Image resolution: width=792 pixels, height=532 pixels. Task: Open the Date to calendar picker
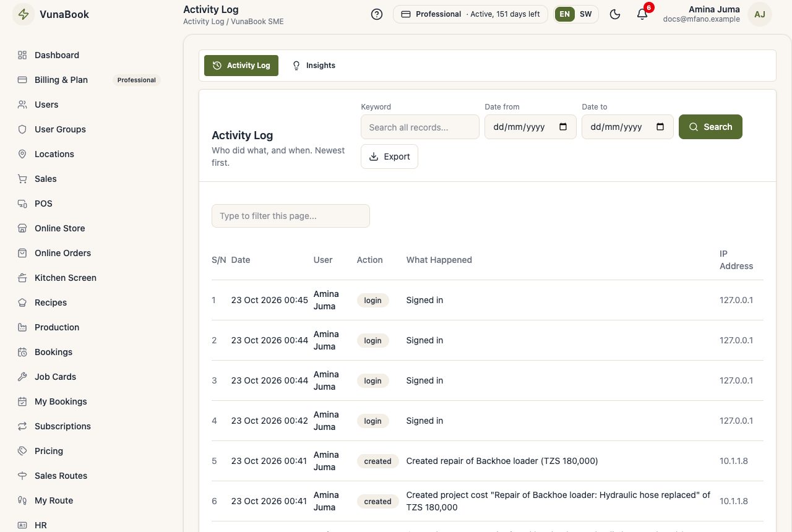(660, 127)
